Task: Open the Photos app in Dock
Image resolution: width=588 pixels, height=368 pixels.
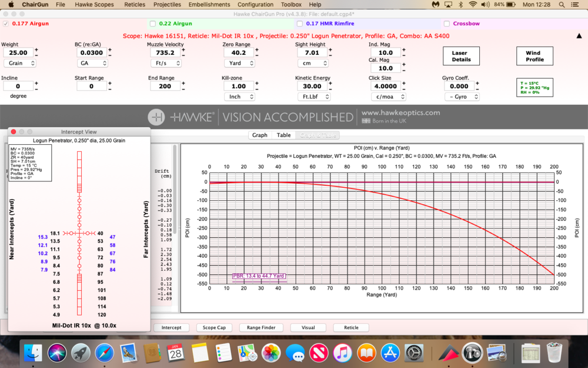Action: [271, 353]
